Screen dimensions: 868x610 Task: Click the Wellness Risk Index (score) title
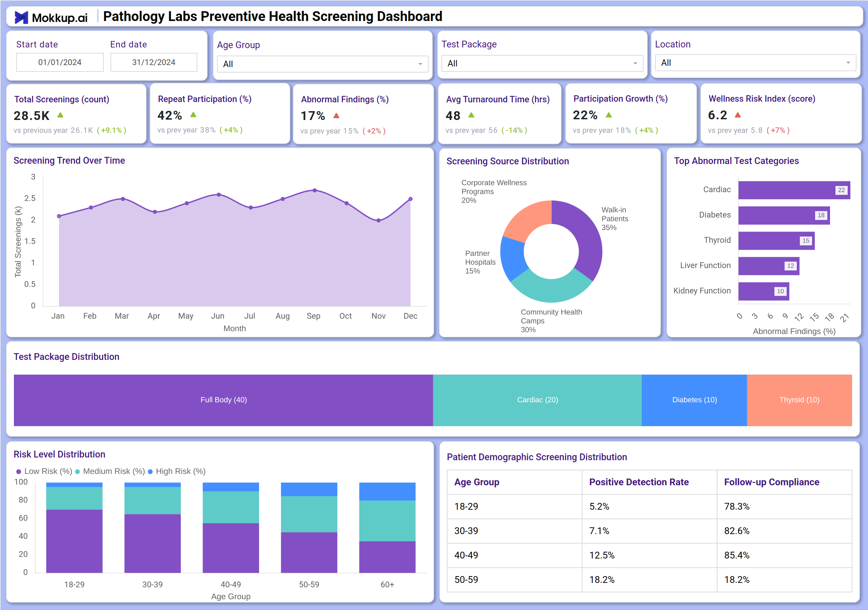click(x=762, y=99)
